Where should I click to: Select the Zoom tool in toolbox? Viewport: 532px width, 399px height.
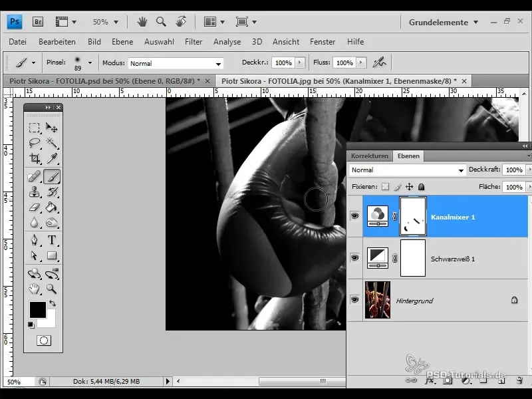coord(52,289)
